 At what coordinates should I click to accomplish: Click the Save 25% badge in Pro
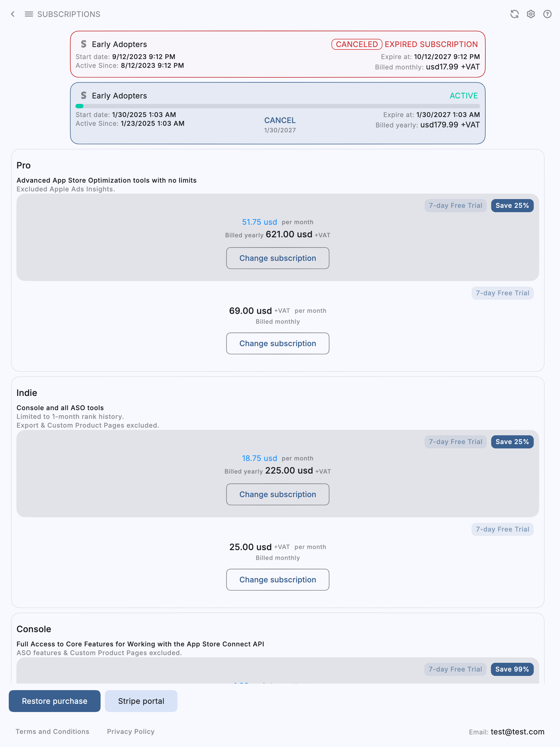(512, 206)
